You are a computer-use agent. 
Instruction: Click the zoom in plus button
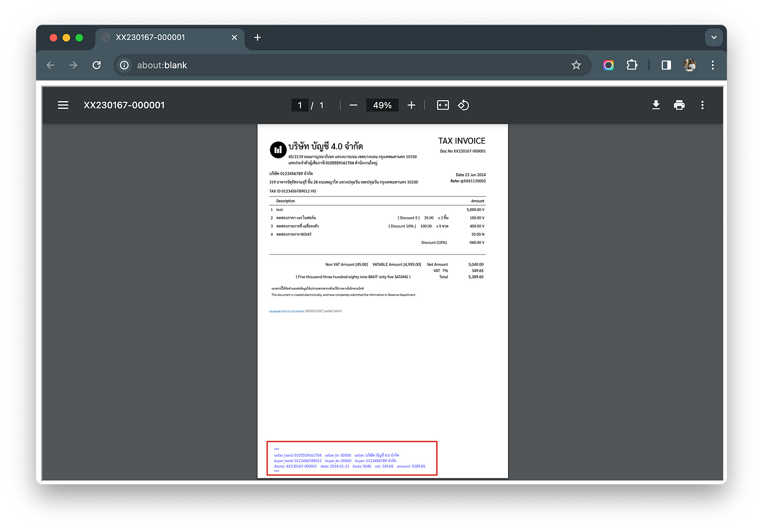(411, 105)
